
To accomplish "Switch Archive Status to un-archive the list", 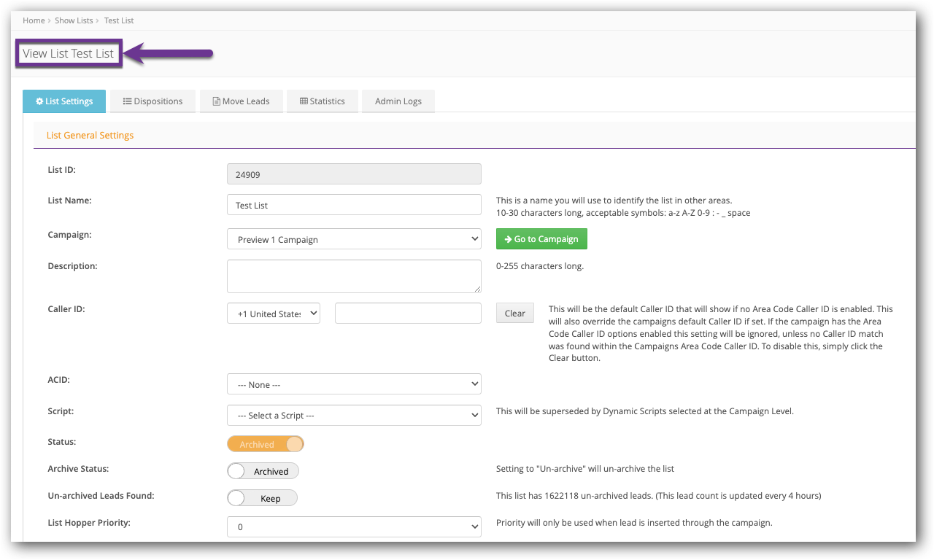I will click(263, 470).
